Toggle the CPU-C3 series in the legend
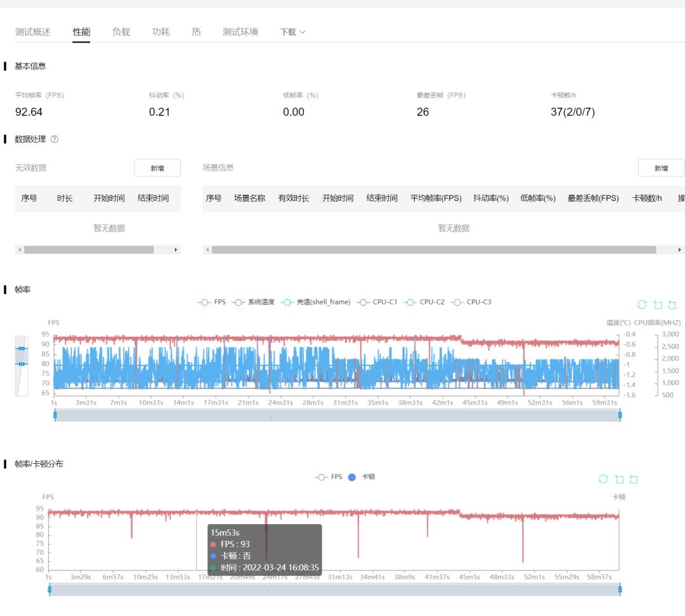 coord(471,302)
